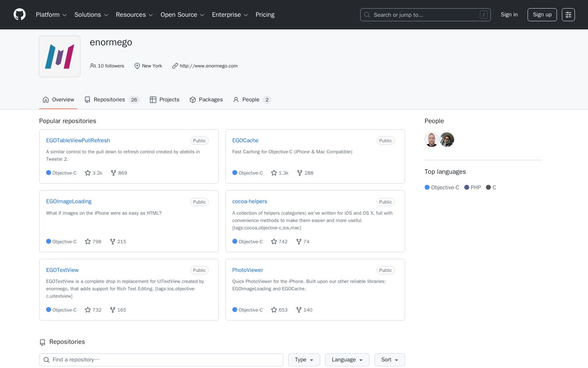588x368 pixels.
Task: Click the star count 3.2k on EGOTableViewPullRefresh
Action: pos(94,173)
